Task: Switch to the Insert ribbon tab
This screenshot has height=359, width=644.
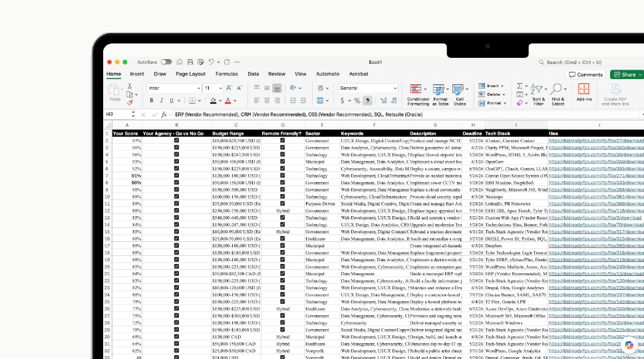Action: click(137, 74)
